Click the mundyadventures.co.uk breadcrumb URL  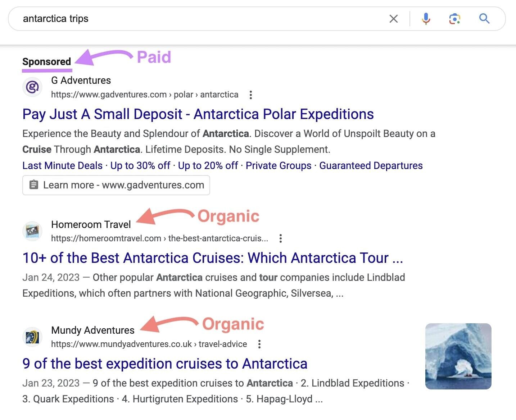149,344
